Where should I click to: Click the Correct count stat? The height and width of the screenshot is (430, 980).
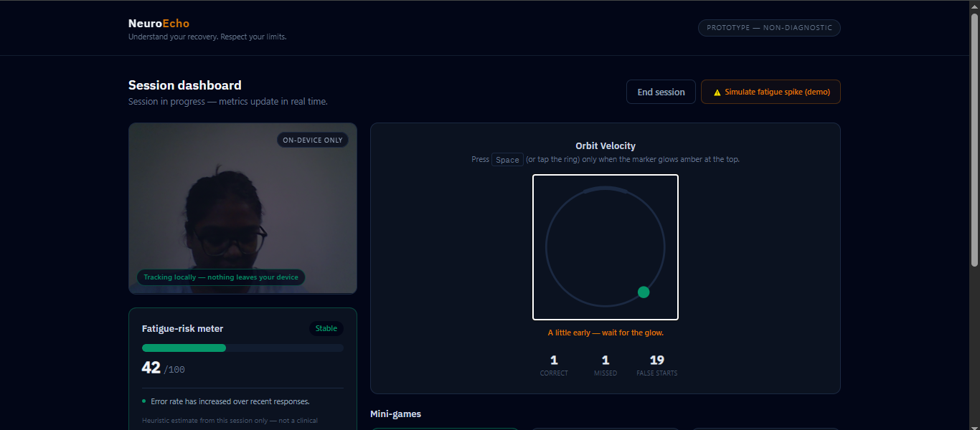tap(554, 365)
